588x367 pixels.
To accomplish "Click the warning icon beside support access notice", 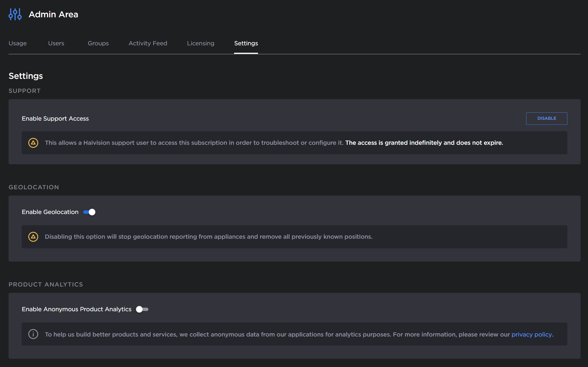I will click(x=33, y=143).
